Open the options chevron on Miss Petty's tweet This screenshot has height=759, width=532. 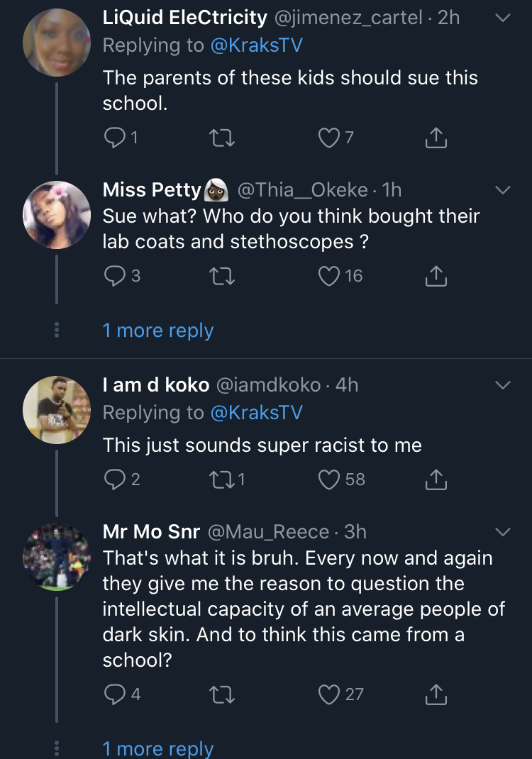pyautogui.click(x=502, y=190)
